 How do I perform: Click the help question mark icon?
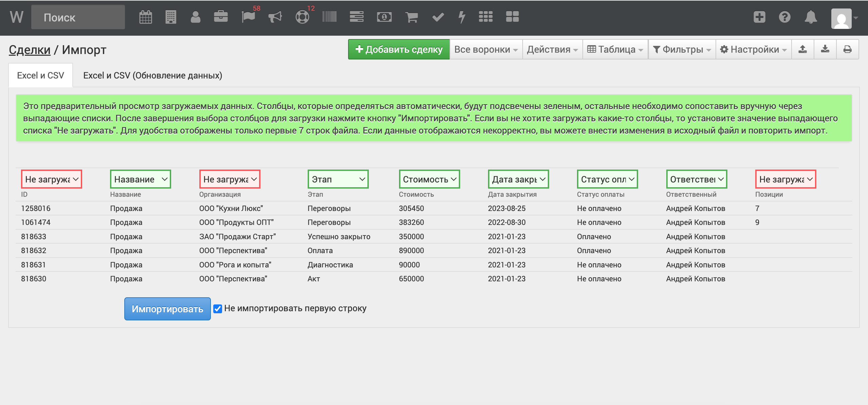click(784, 17)
